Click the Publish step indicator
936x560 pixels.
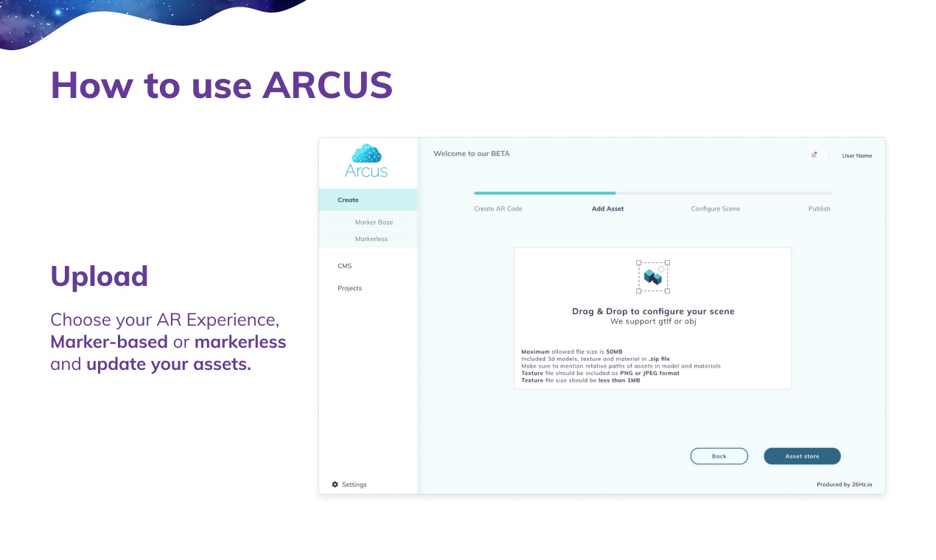click(819, 209)
